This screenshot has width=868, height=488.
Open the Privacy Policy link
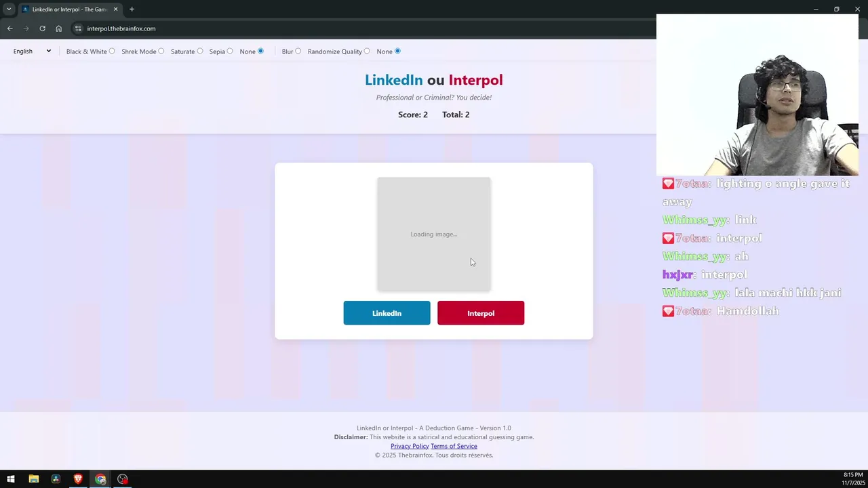click(x=410, y=446)
